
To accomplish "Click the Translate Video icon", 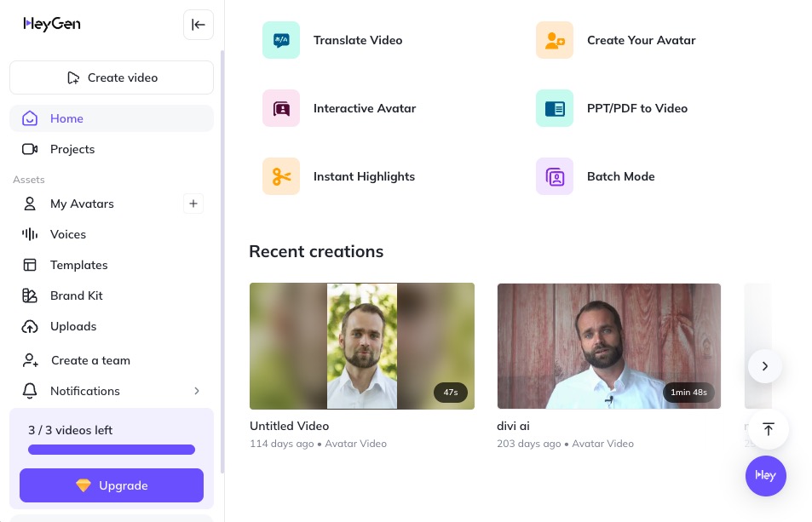I will (x=281, y=40).
